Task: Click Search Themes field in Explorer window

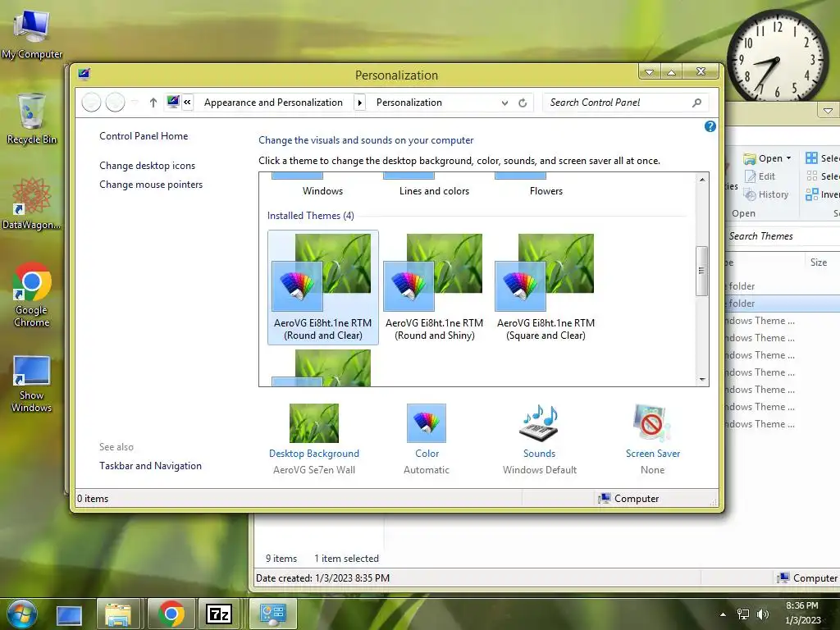Action: tap(783, 235)
